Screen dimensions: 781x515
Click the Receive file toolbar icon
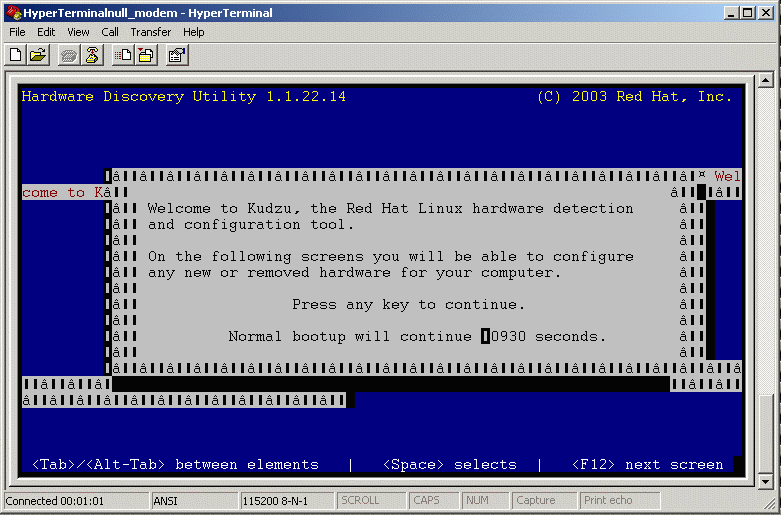pyautogui.click(x=146, y=55)
